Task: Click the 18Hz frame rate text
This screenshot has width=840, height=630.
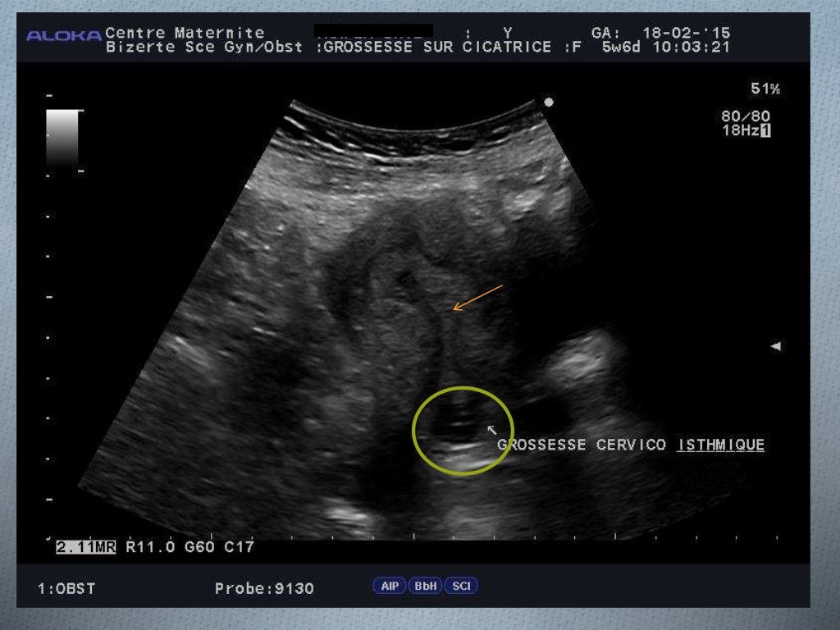Action: 741,130
